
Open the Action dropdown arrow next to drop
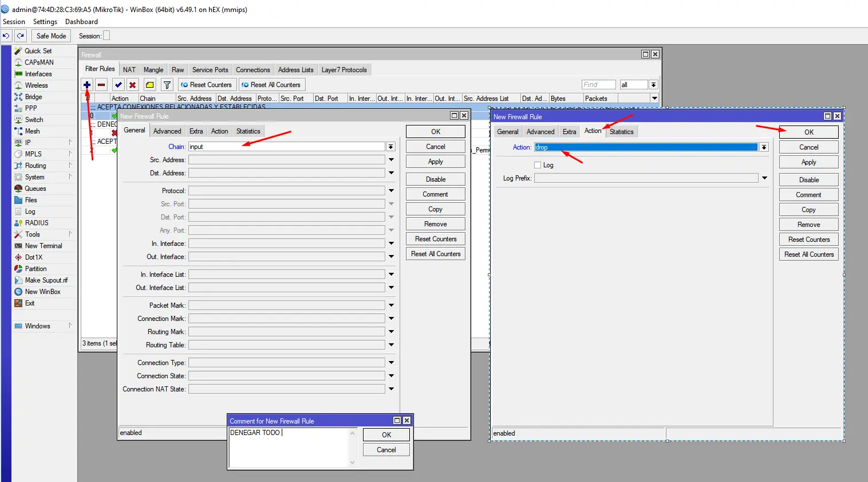764,147
